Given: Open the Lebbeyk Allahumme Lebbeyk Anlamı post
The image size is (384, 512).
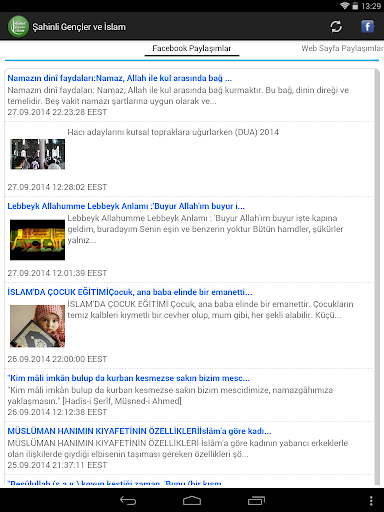Looking at the screenshot, I should coord(126,206).
